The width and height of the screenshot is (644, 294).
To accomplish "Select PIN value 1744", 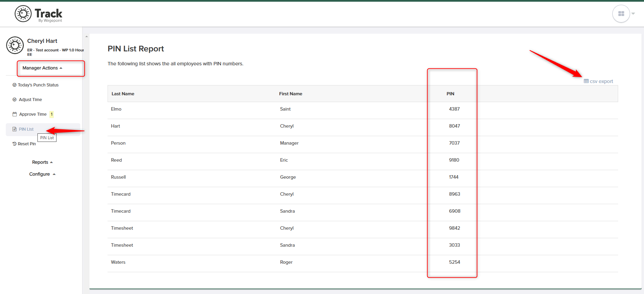I will tap(454, 177).
